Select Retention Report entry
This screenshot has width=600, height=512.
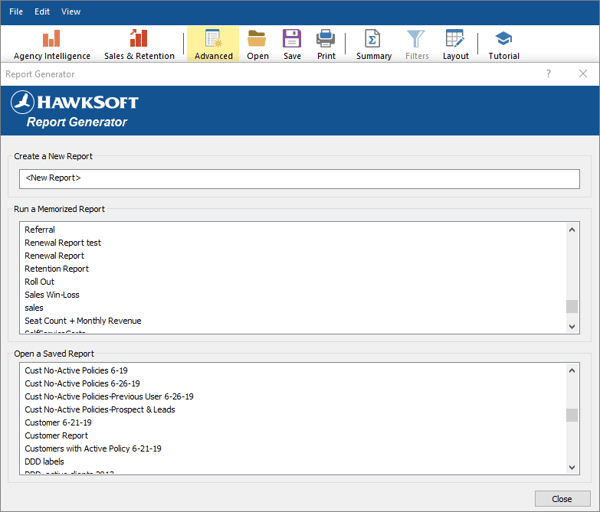tap(293, 269)
